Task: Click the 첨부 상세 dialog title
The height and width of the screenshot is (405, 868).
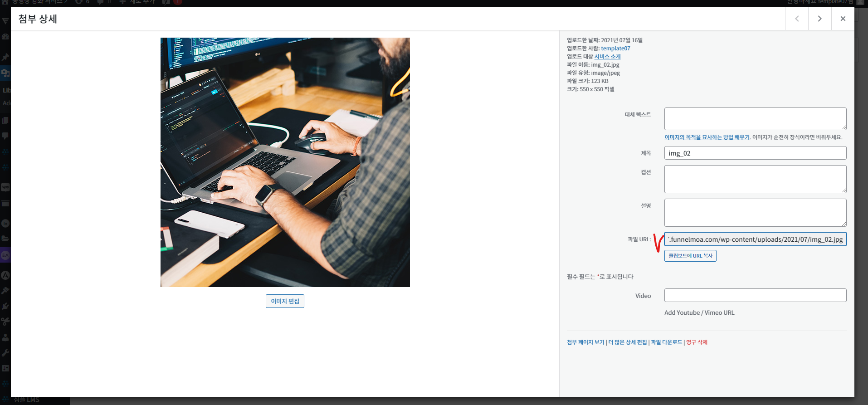Action: pyautogui.click(x=38, y=19)
